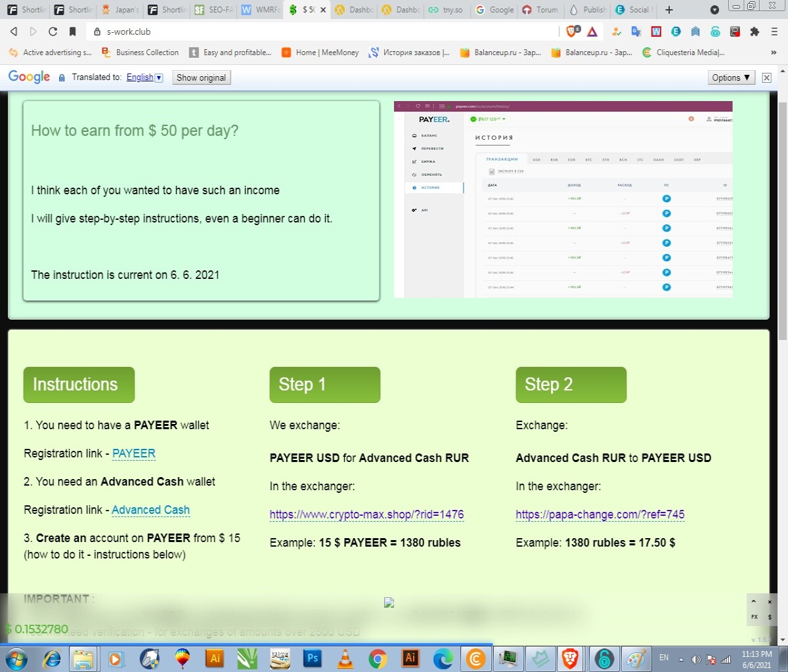This screenshot has height=672, width=788.
Task: Switch to the tny.so tab
Action: point(447,10)
